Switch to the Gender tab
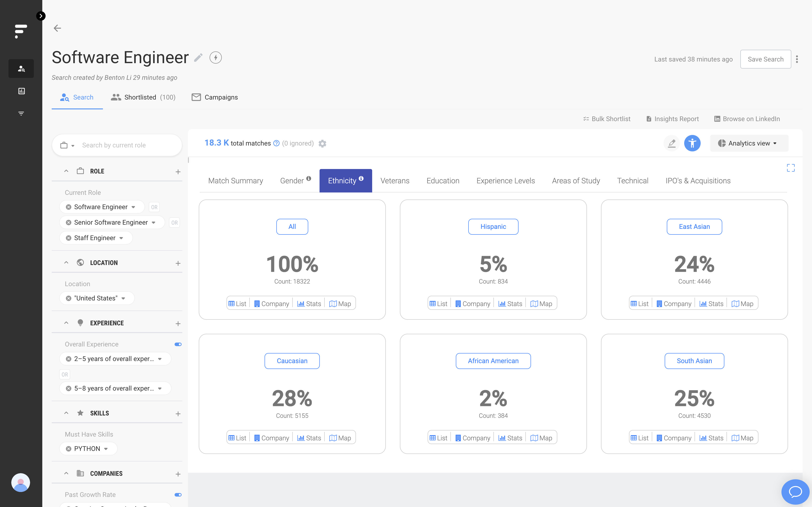The width and height of the screenshot is (812, 507). point(292,181)
